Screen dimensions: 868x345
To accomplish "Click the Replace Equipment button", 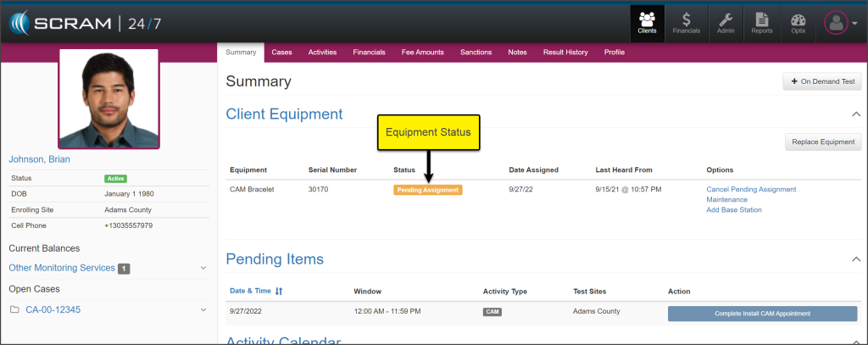I will pos(823,142).
